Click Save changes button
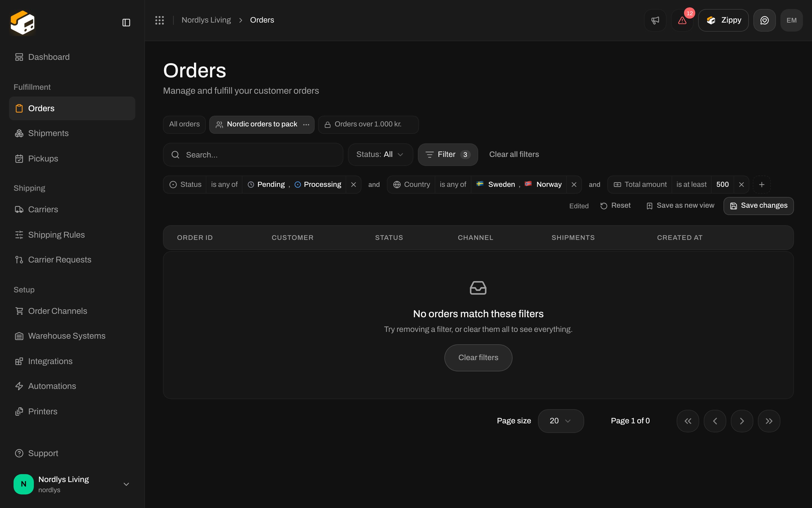 click(x=758, y=206)
